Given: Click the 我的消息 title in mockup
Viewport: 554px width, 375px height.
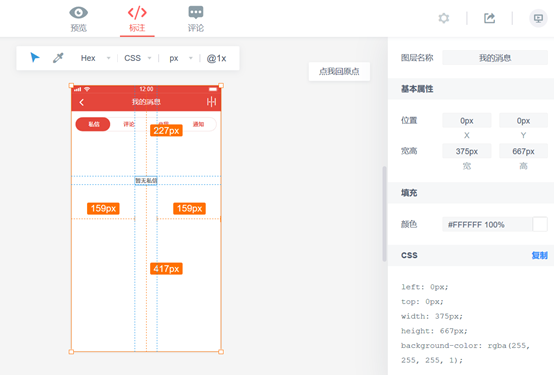Looking at the screenshot, I should (146, 102).
